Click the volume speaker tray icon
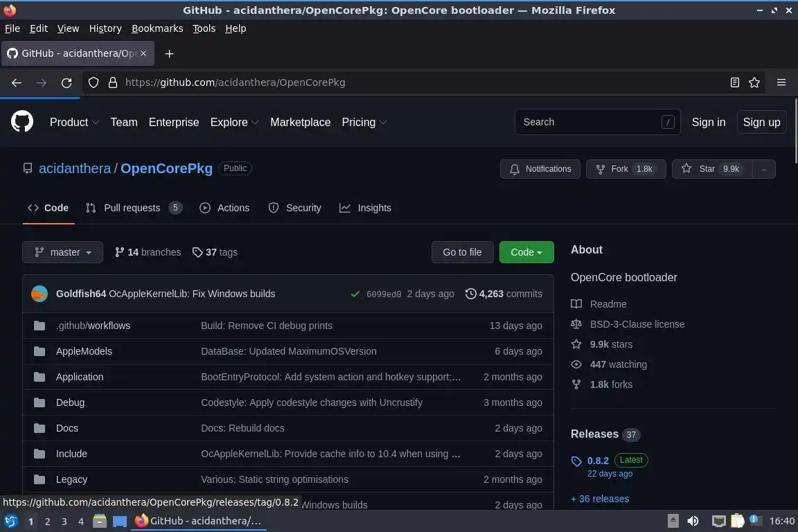 (693, 521)
